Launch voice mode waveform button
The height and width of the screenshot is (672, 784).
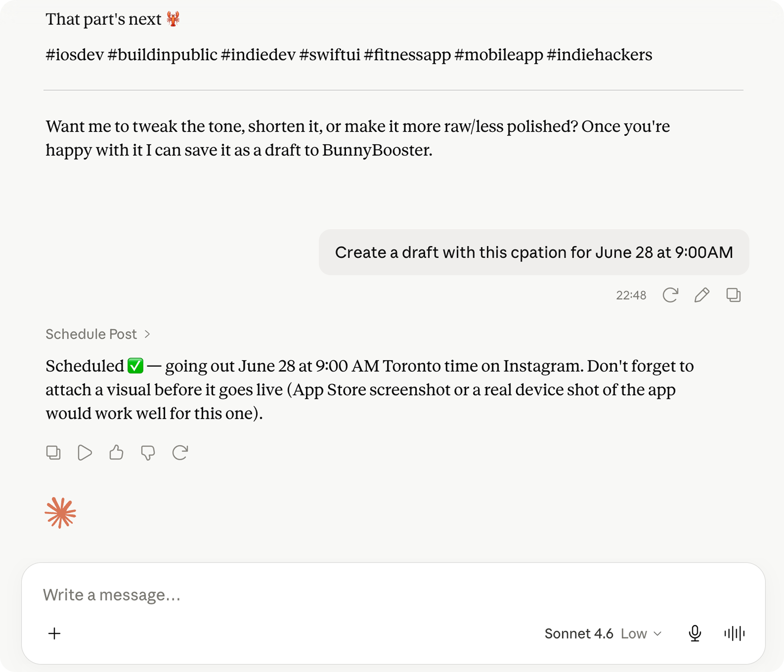[734, 633]
